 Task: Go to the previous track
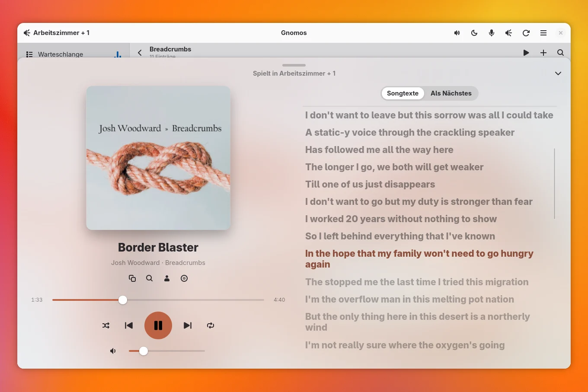point(129,325)
